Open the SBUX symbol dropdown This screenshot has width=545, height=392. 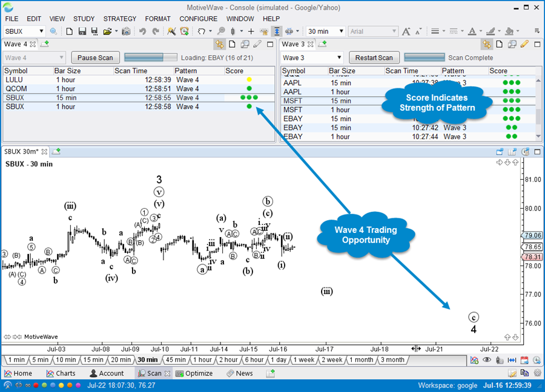41,31
